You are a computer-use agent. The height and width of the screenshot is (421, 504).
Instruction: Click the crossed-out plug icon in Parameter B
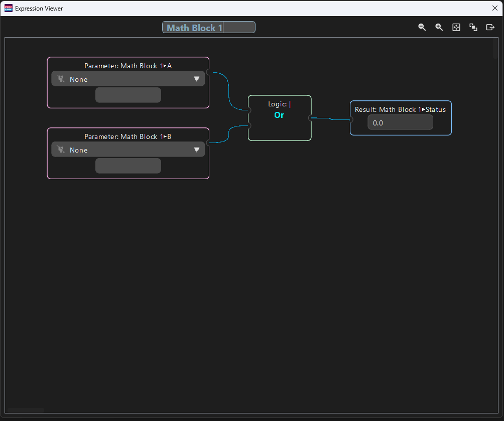(61, 150)
